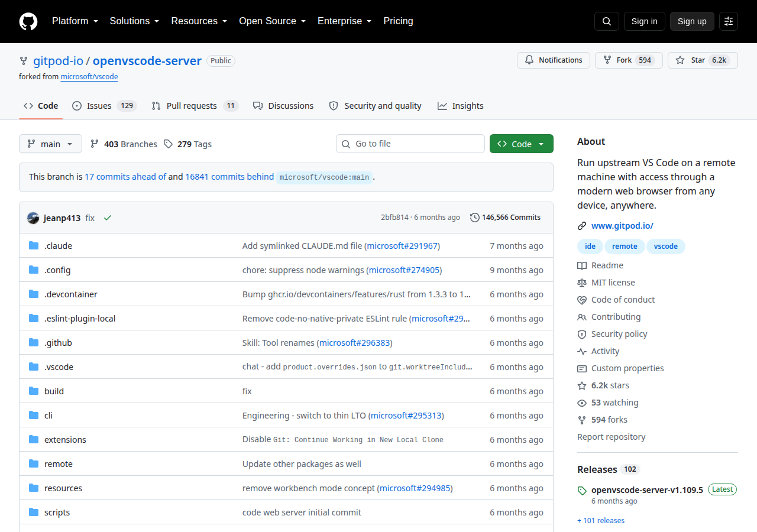Open the search magnifier button
The height and width of the screenshot is (532, 757).
pos(607,21)
